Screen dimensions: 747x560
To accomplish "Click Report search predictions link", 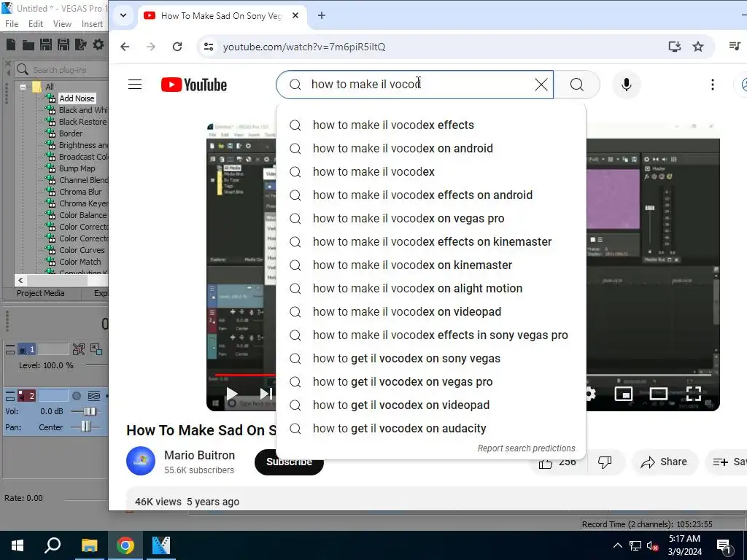I will tap(526, 448).
